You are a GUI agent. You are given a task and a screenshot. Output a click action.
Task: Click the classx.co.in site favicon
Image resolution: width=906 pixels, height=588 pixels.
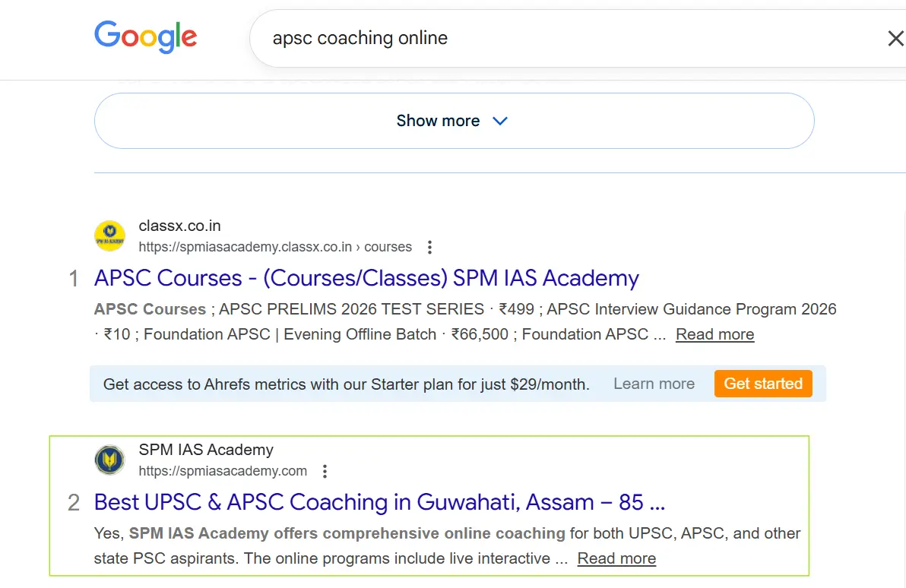(x=109, y=236)
